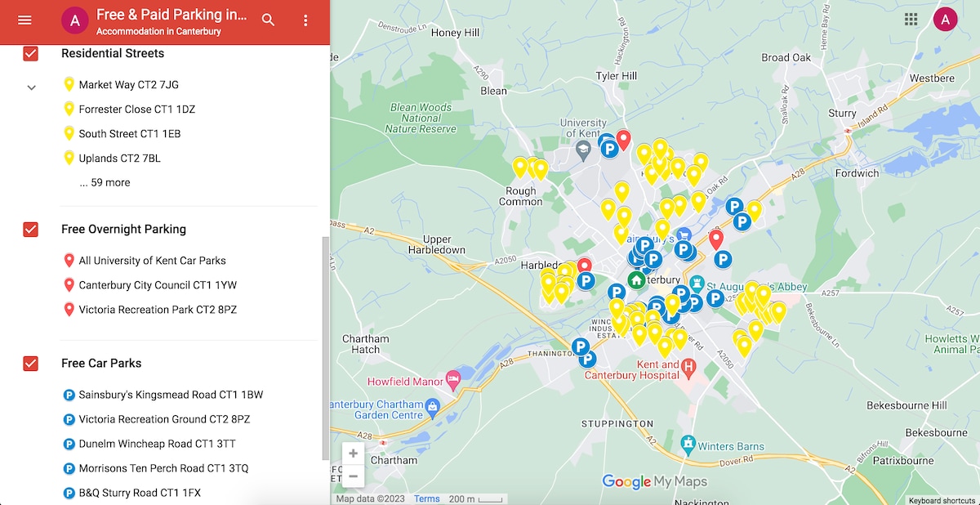The height and width of the screenshot is (505, 980).
Task: Select Dunelm Wincheap Road CT1 3TT
Action: (x=158, y=444)
